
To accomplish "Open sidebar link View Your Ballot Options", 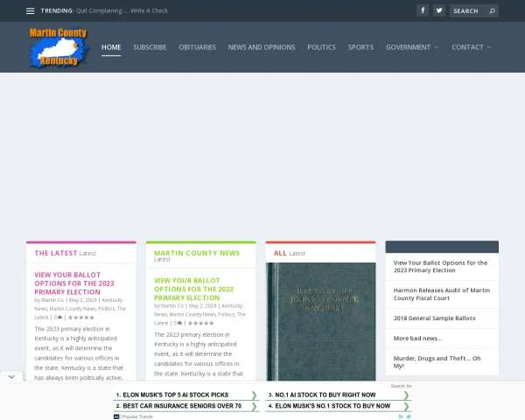I will [x=440, y=267].
